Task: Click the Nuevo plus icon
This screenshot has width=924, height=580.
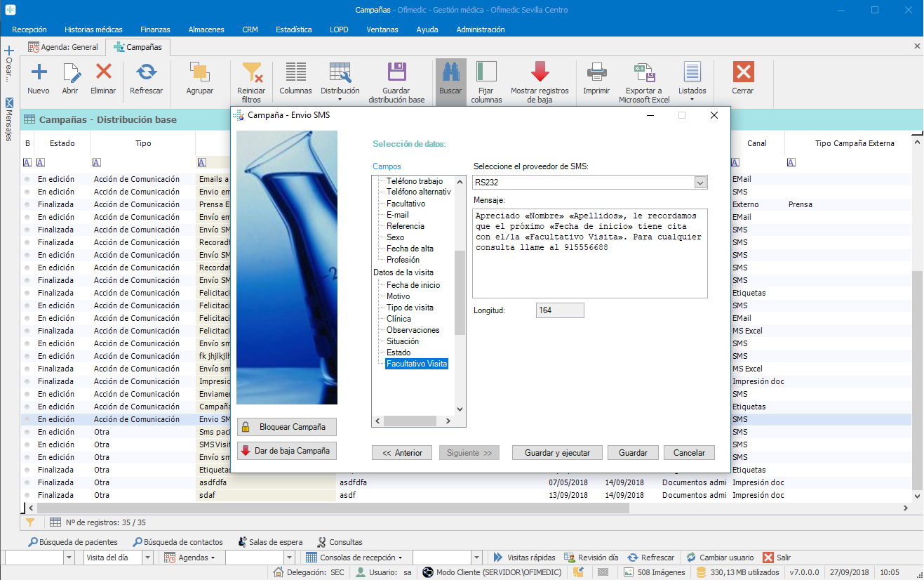Action: [39, 72]
